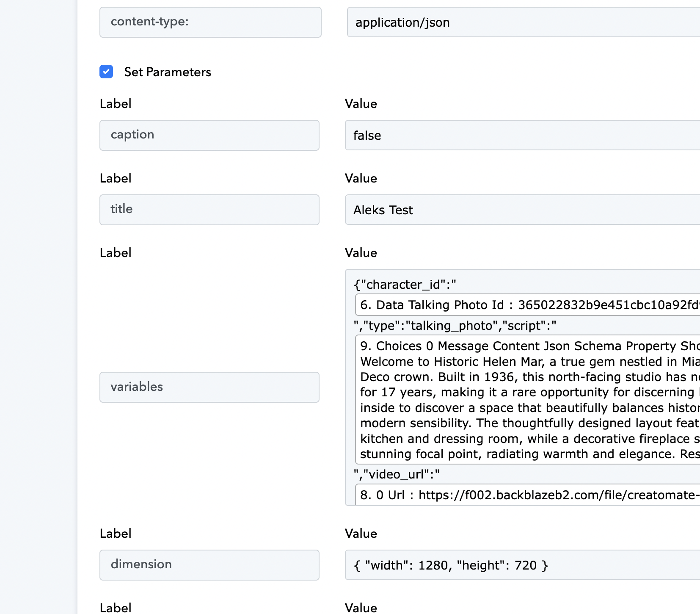Click the Label heading above caption field
Viewport: 700px width, 614px height.
pyautogui.click(x=116, y=104)
